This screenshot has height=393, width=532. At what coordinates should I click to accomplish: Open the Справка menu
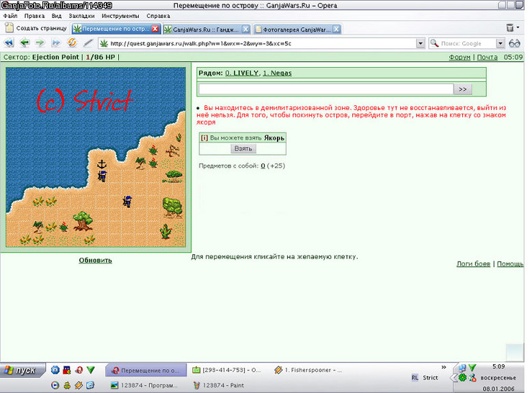158,16
